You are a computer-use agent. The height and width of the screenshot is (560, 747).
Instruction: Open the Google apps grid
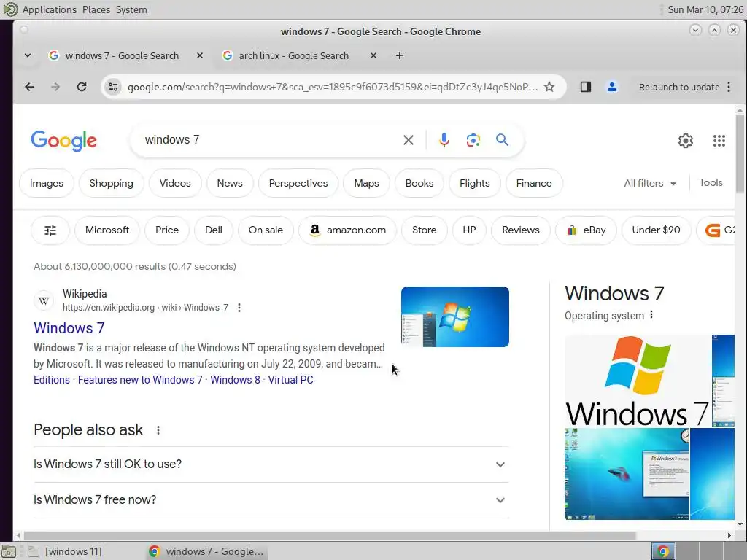[x=719, y=141]
